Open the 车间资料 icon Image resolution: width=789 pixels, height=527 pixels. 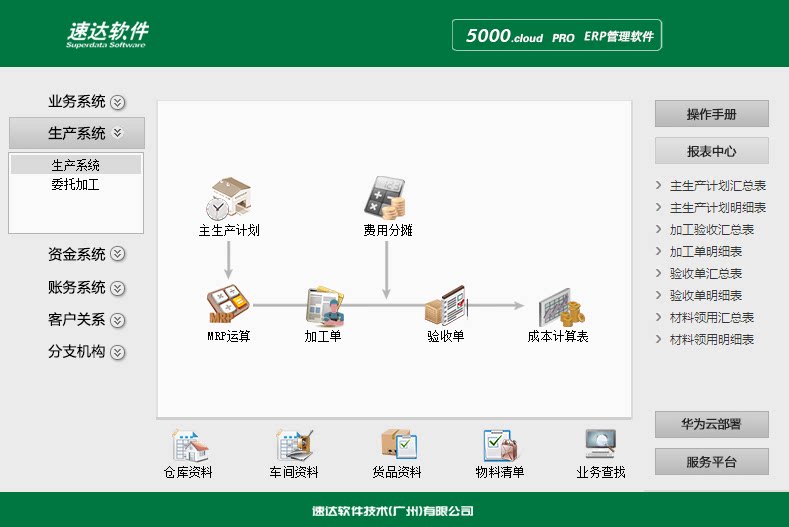click(294, 445)
